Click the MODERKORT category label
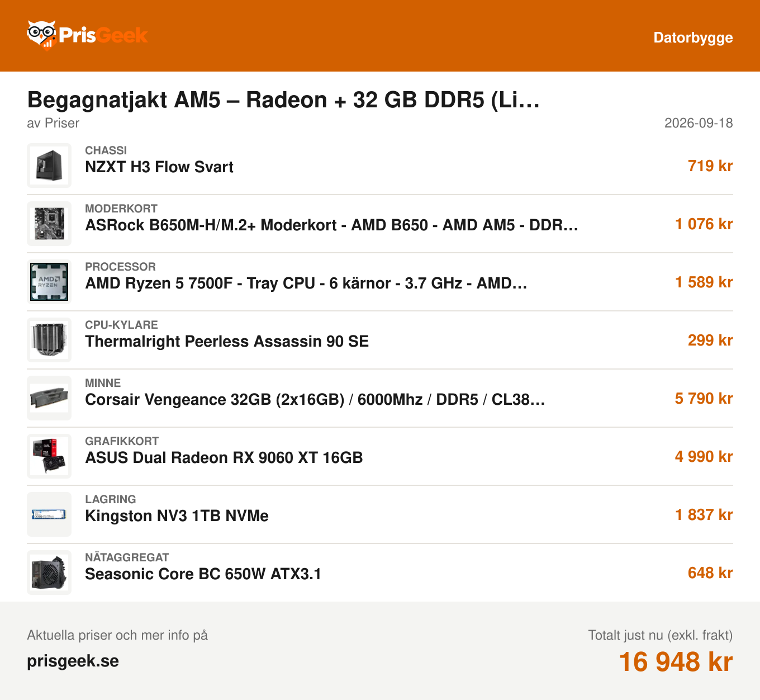Viewport: 760px width, 700px height. (x=121, y=209)
